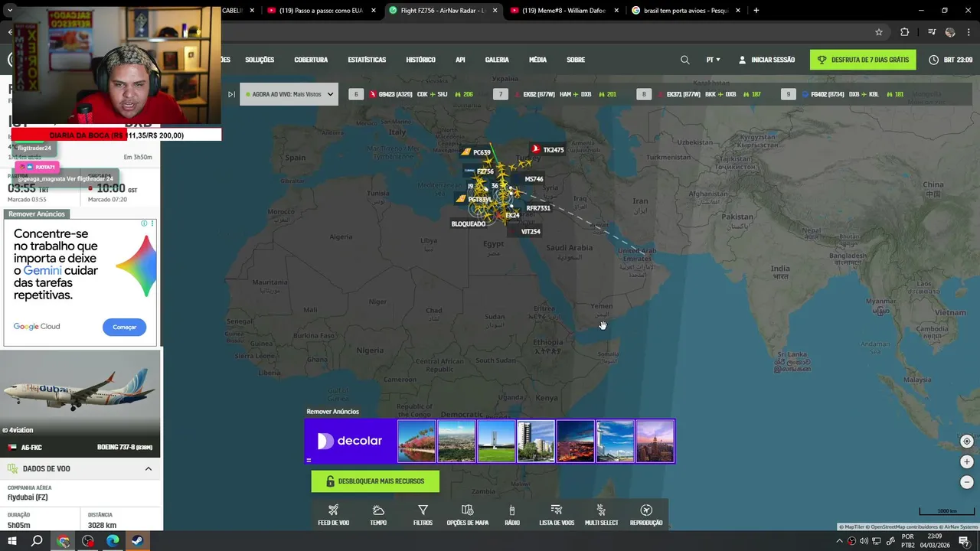Screen dimensions: 980x551
Task: Click the decolar logo in the banner
Action: 350,441
